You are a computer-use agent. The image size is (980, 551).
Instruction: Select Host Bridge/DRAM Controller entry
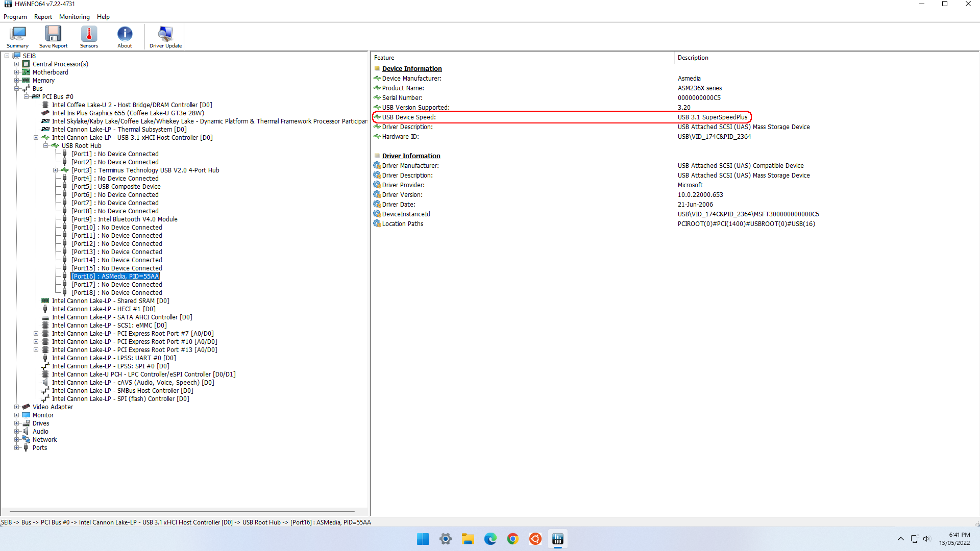[132, 105]
